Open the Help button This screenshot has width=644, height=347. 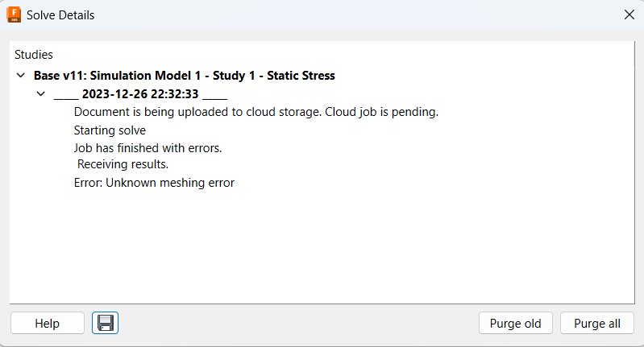[48, 324]
